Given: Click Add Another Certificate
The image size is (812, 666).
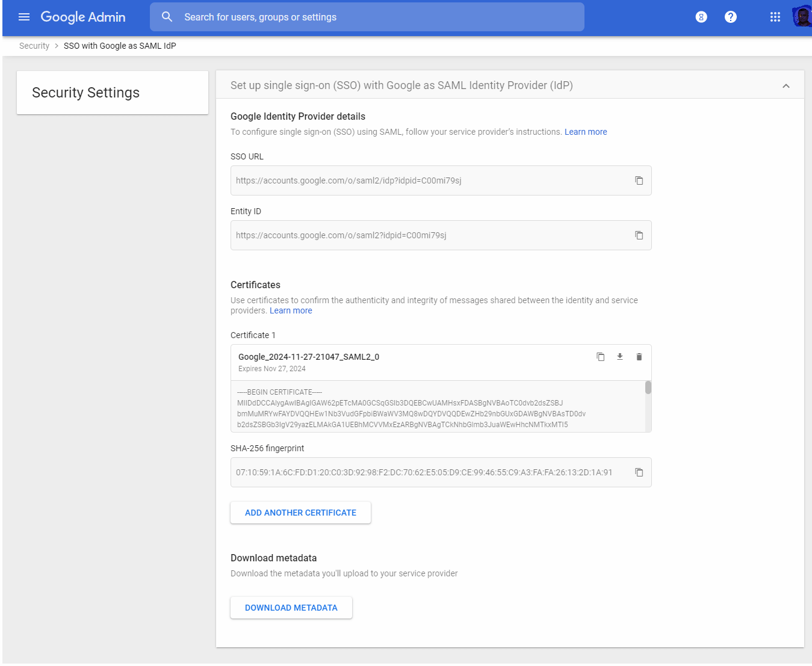Looking at the screenshot, I should coord(300,513).
